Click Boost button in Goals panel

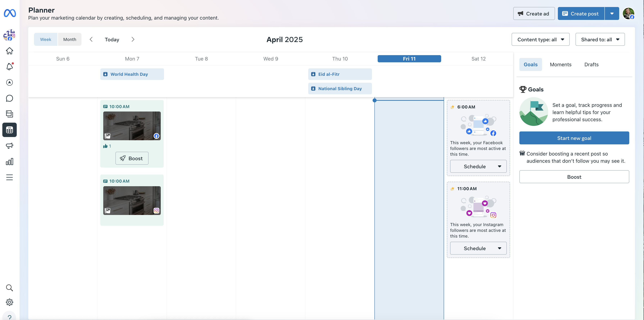tap(574, 177)
